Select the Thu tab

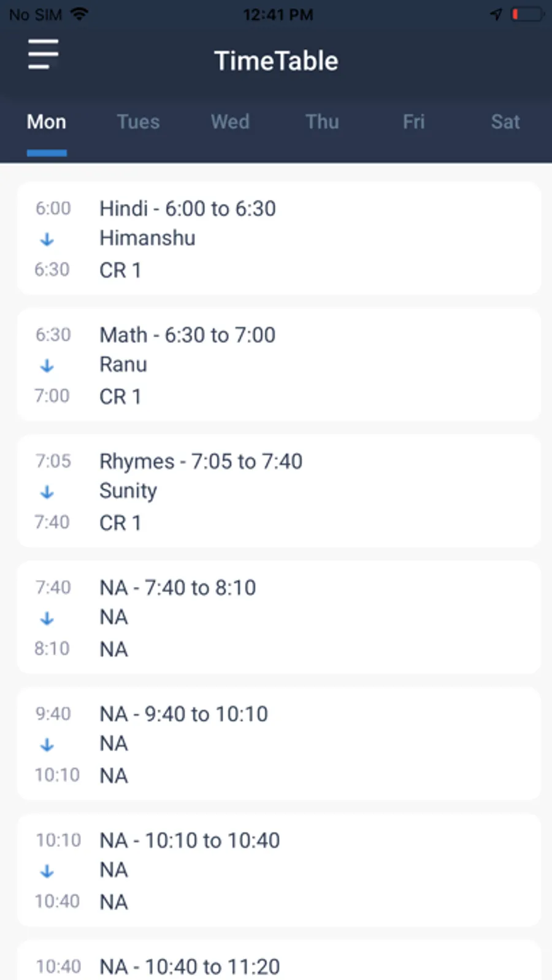(x=322, y=122)
